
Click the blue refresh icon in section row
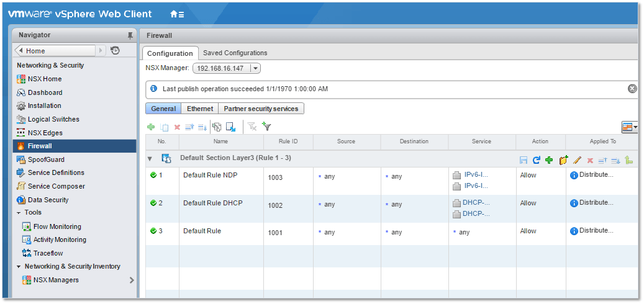(x=537, y=160)
